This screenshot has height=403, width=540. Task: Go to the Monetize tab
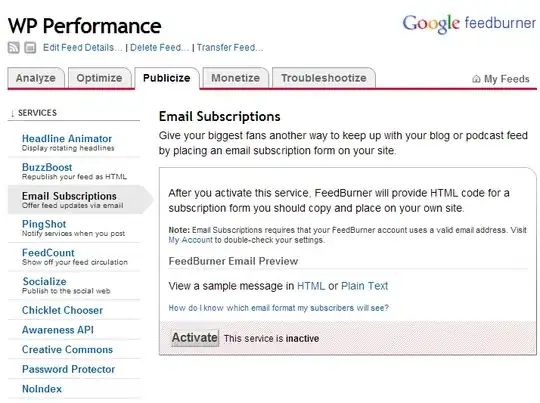(236, 78)
